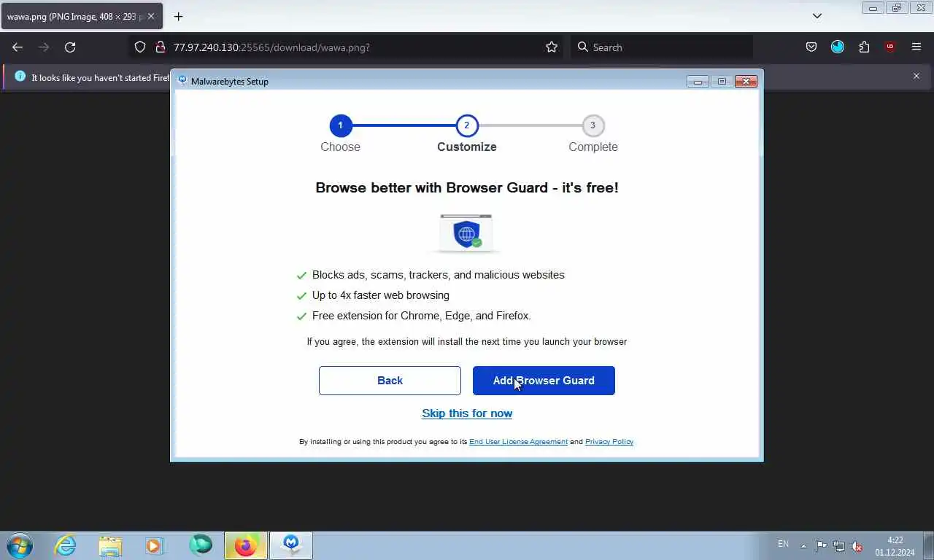
Task: Click the Firefox address bar URL
Action: pyautogui.click(x=271, y=47)
